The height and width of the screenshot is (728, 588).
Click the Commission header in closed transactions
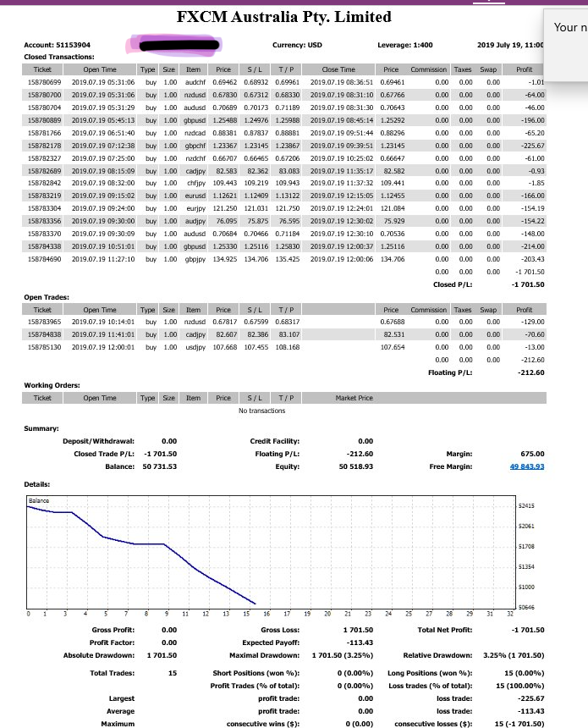tap(428, 69)
